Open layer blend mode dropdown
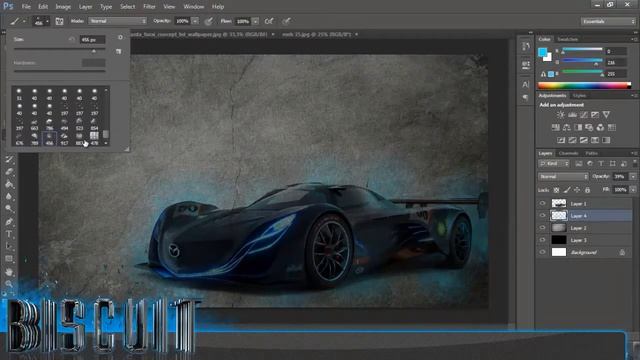Viewport: 640px width, 360px height. point(563,177)
